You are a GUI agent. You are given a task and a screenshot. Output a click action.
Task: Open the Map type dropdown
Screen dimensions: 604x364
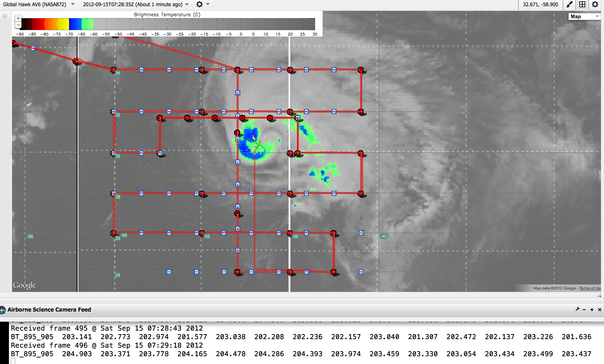click(585, 16)
